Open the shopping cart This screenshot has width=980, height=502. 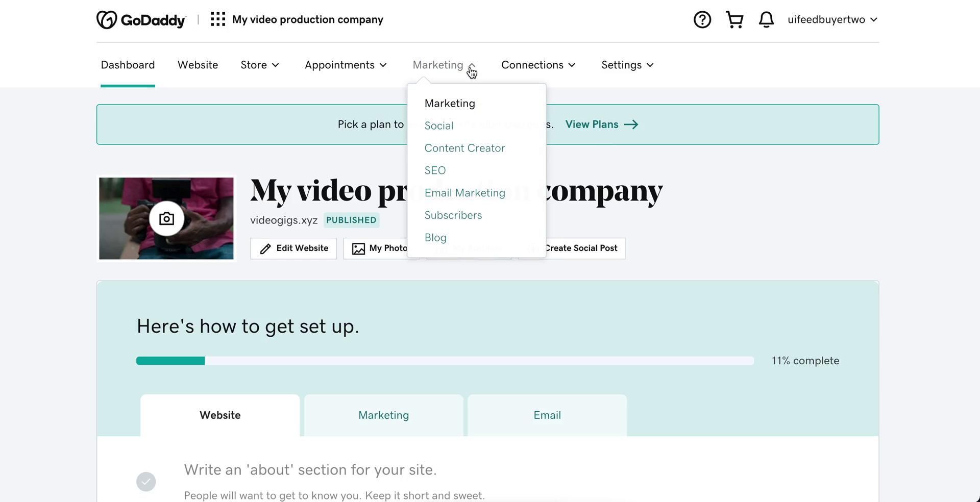click(734, 20)
